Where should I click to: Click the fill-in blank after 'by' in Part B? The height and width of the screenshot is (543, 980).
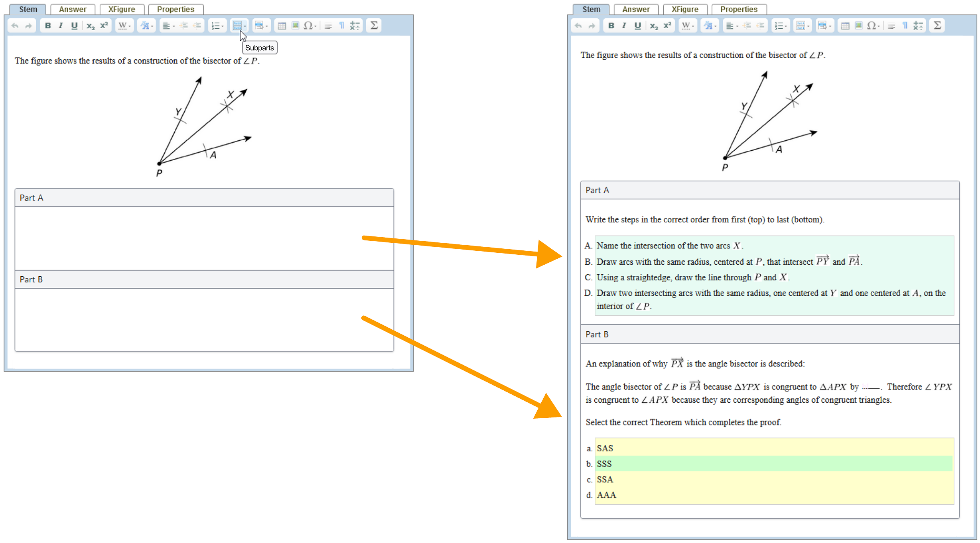(x=871, y=387)
